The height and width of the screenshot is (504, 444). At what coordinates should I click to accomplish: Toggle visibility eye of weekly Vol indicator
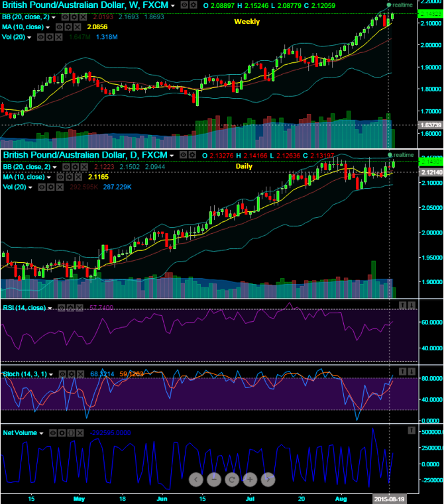40,37
